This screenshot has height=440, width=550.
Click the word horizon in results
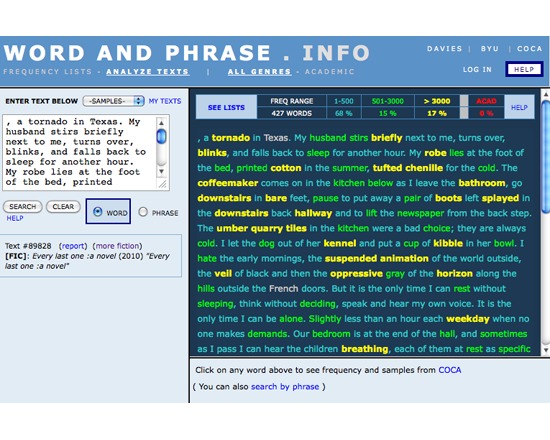click(x=455, y=273)
